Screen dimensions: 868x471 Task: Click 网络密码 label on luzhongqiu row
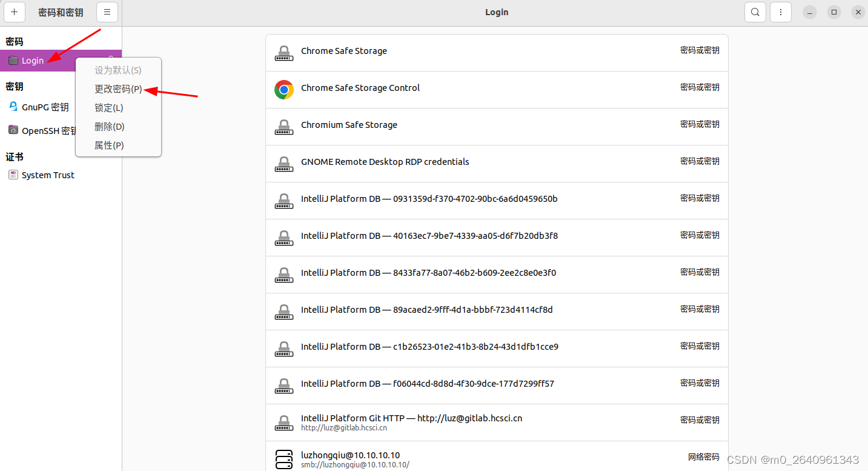[703, 456]
